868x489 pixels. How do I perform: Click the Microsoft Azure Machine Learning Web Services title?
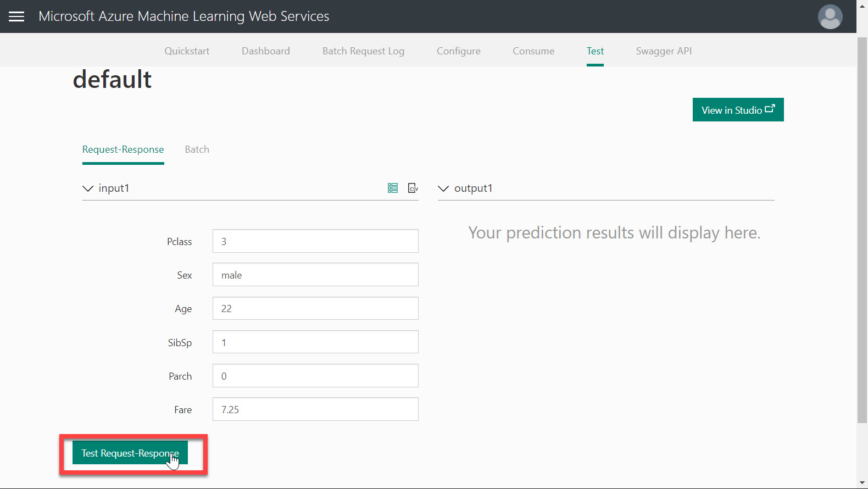click(x=184, y=16)
